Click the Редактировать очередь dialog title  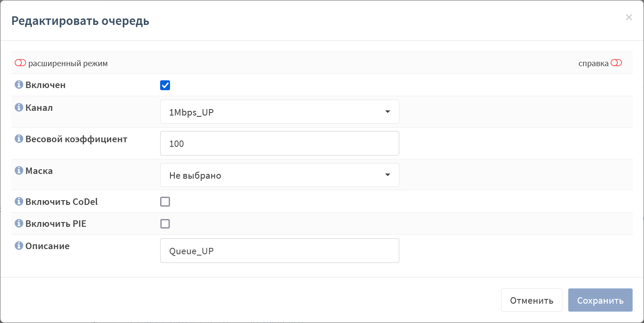tap(80, 21)
